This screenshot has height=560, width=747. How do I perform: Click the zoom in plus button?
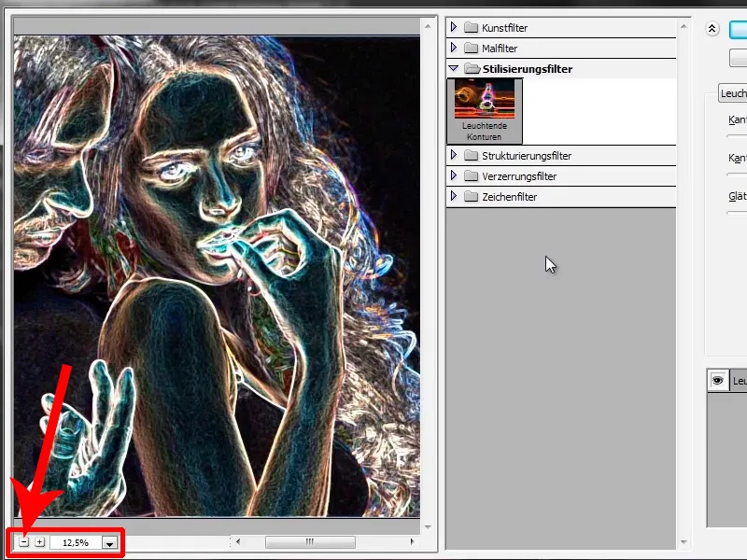(39, 542)
